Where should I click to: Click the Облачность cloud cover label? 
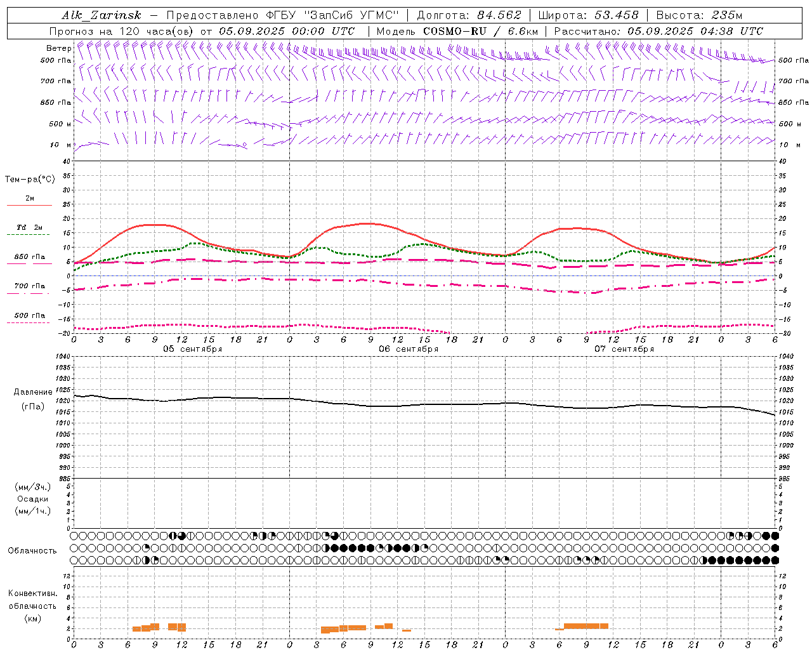[x=32, y=550]
